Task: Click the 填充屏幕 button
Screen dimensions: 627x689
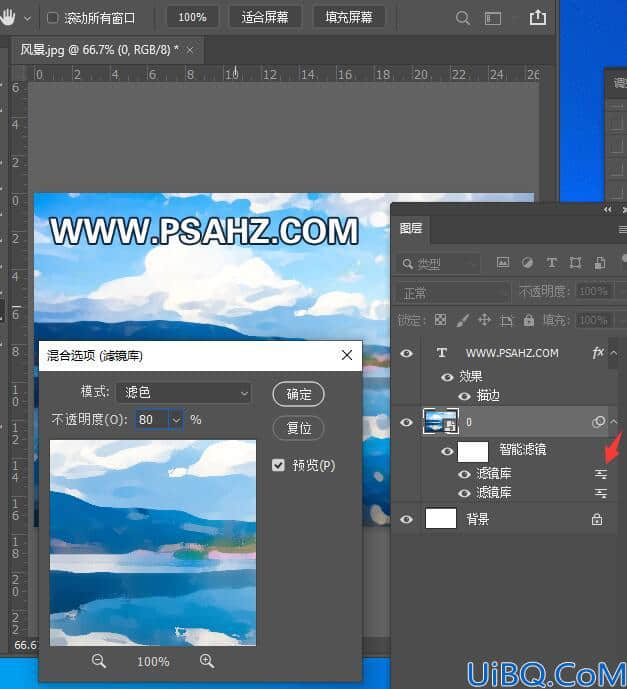Action: coord(349,18)
